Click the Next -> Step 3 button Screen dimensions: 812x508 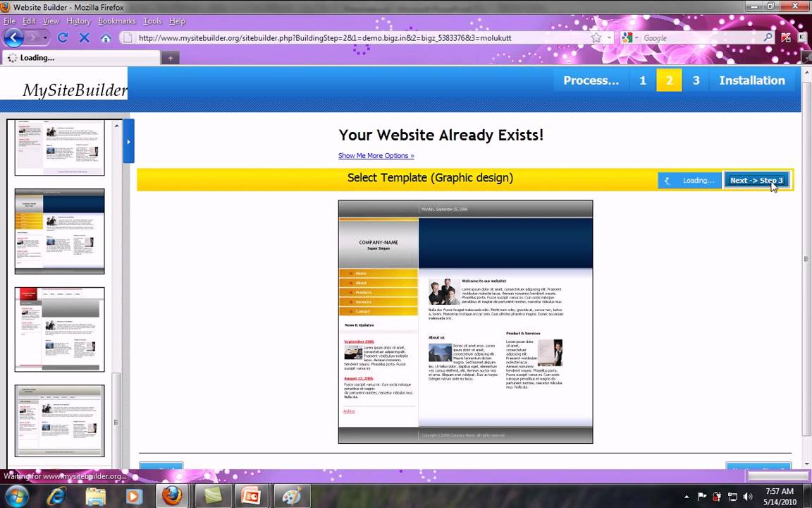tap(756, 181)
